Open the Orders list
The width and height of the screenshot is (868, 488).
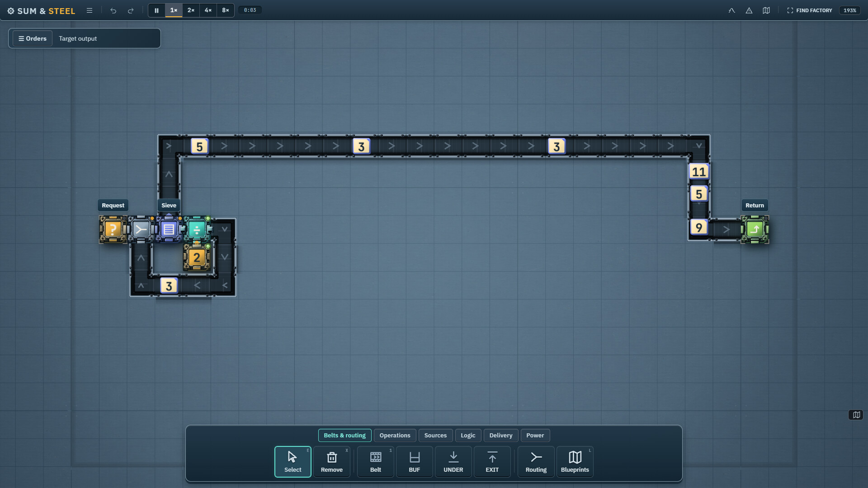click(x=33, y=38)
